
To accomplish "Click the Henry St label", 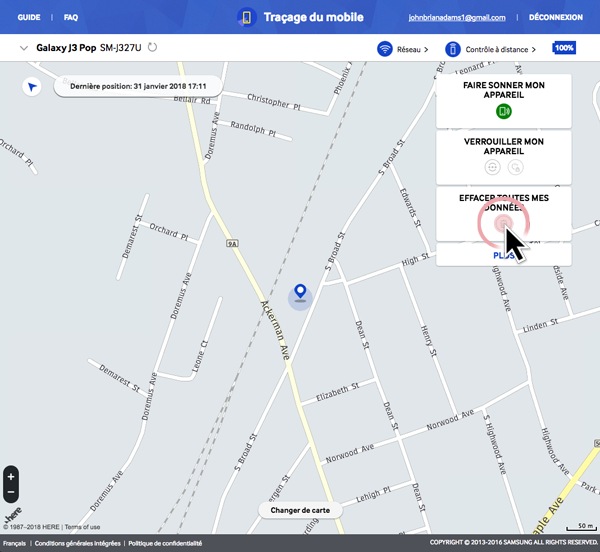I will pyautogui.click(x=428, y=341).
